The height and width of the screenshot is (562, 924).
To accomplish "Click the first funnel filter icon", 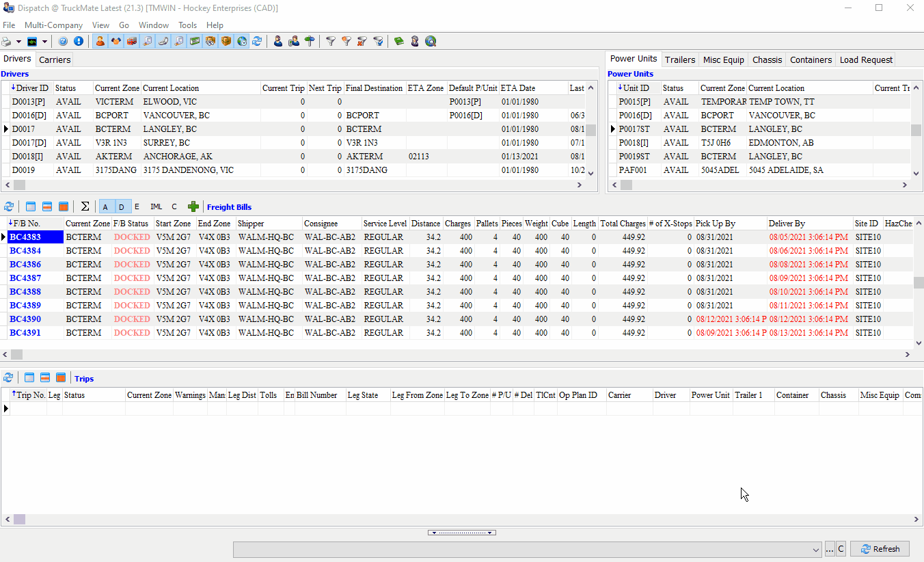I will (x=331, y=41).
